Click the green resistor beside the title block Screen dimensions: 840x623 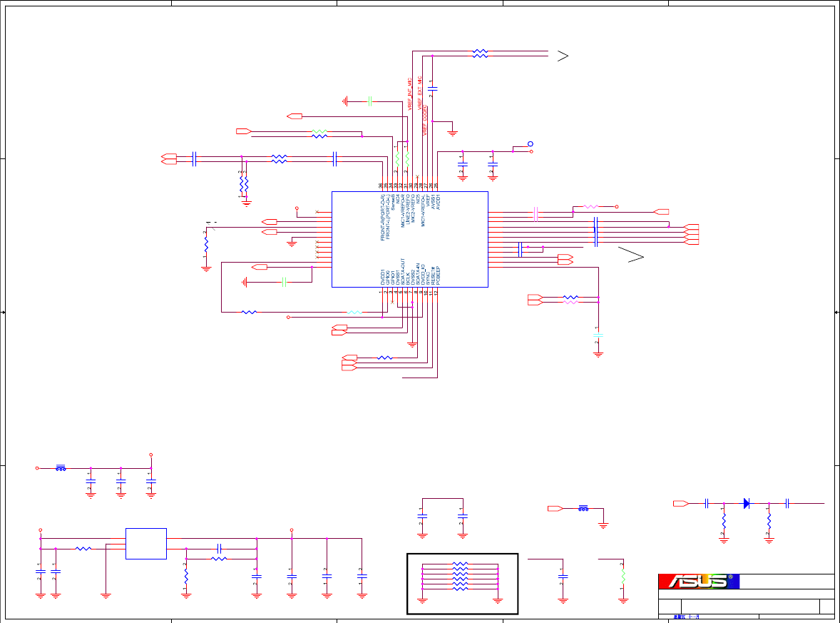tap(623, 577)
